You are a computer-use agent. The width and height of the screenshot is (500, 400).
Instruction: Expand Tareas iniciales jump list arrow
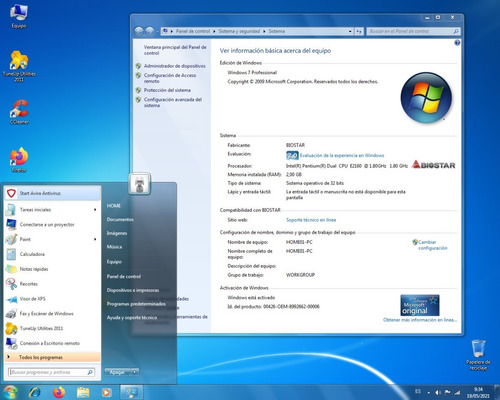click(x=95, y=210)
